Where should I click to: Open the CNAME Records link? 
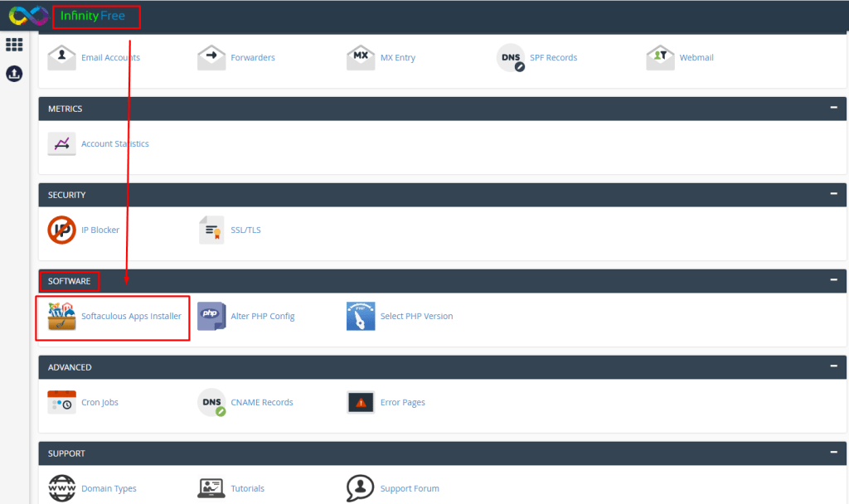coord(261,402)
